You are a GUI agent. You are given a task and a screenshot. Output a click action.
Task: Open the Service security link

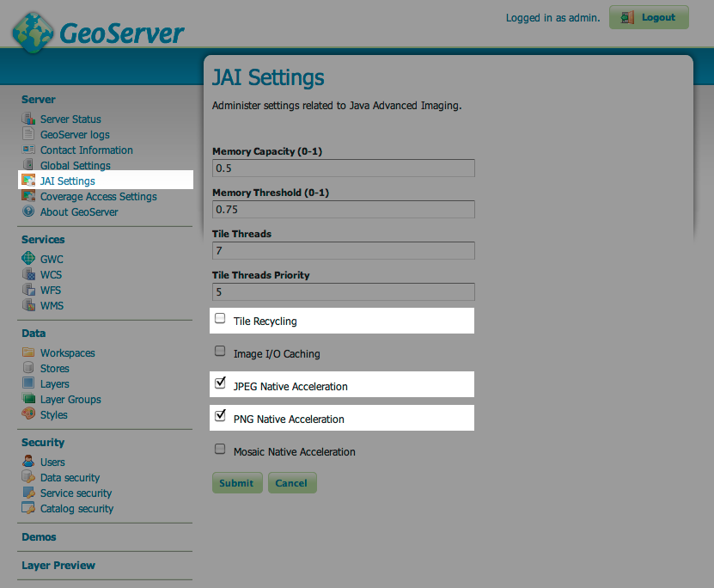click(x=76, y=493)
